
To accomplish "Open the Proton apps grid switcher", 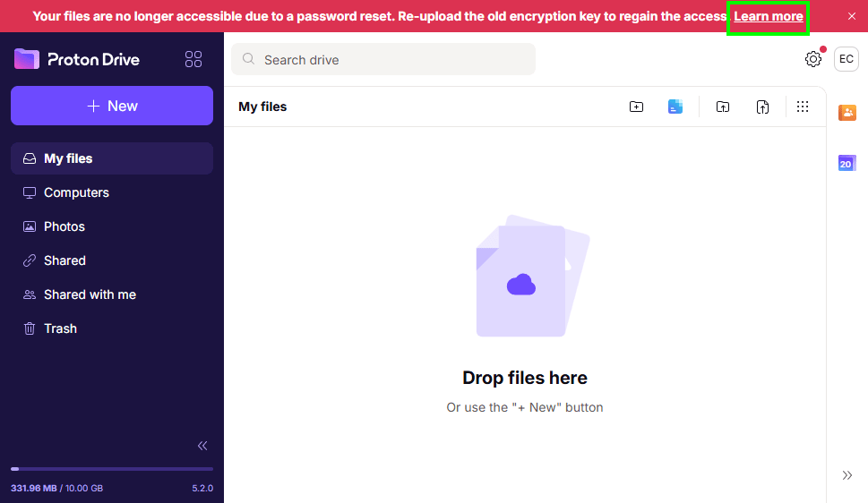I will [193, 59].
